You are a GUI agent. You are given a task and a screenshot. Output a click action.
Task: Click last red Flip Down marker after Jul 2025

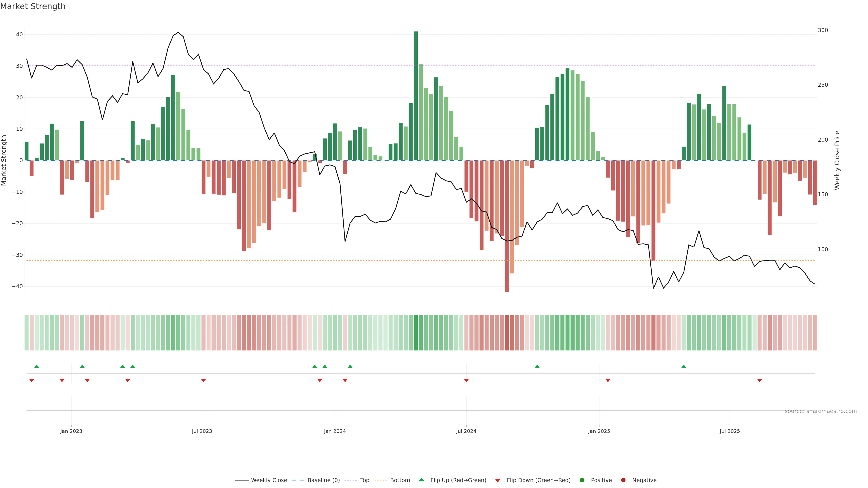point(759,380)
